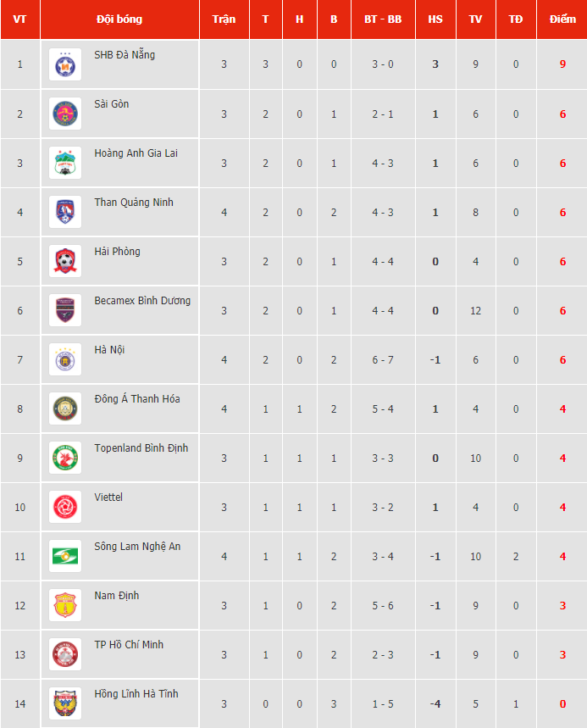Image resolution: width=587 pixels, height=728 pixels.
Task: Click the Hồng Lĩnh Hà Tĩnh logo
Action: point(65,703)
